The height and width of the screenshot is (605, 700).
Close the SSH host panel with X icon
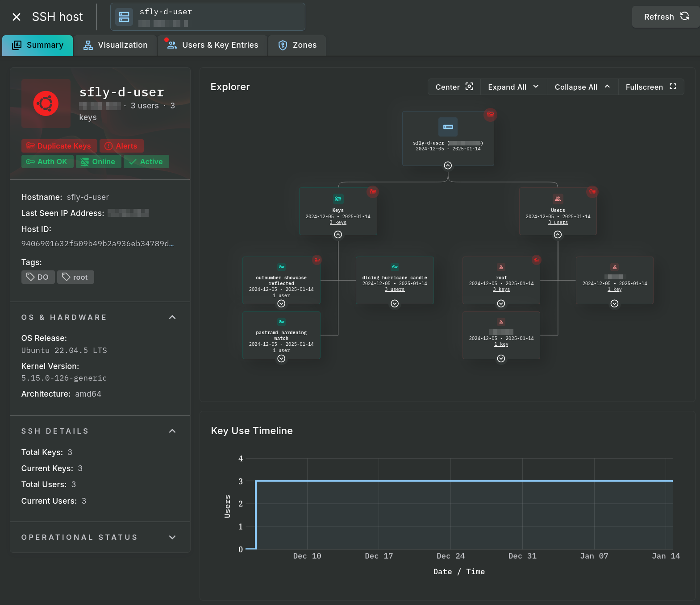(17, 17)
